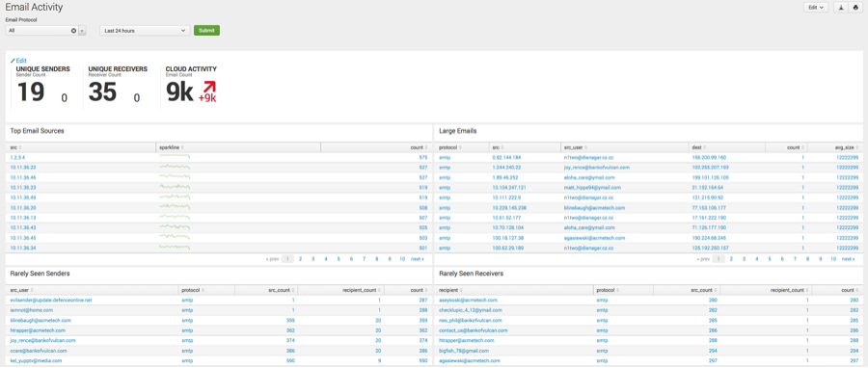Click dest 125.192.250.157 in Large Emails
The height and width of the screenshot is (368, 868).
(x=711, y=248)
